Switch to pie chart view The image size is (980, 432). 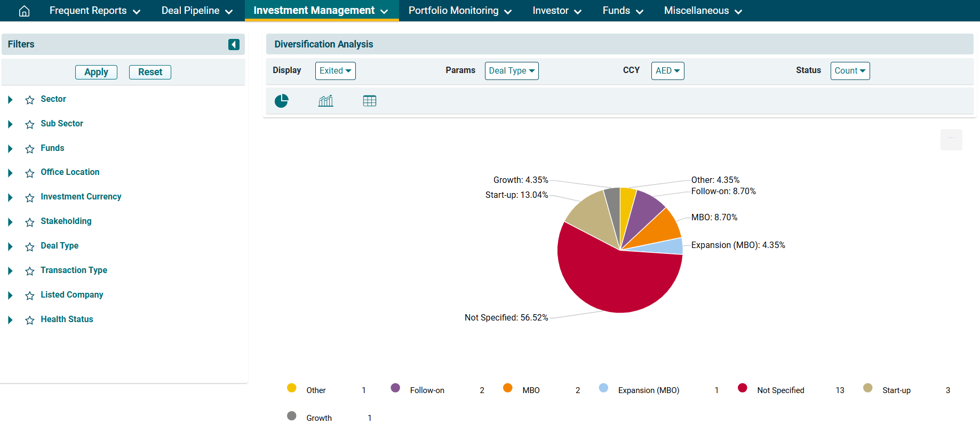point(282,101)
